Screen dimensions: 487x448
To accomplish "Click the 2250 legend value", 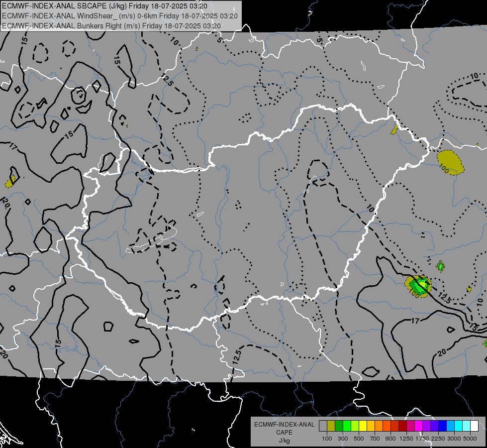I will coord(438,439).
